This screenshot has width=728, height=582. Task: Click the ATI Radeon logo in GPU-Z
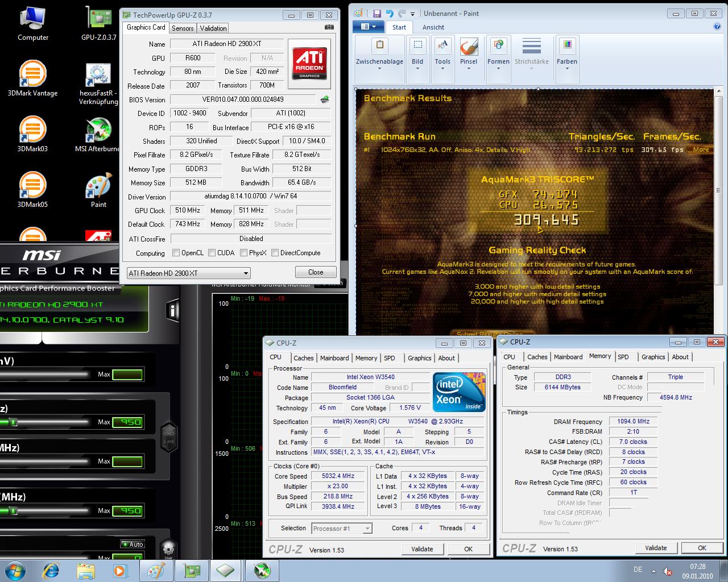click(309, 64)
